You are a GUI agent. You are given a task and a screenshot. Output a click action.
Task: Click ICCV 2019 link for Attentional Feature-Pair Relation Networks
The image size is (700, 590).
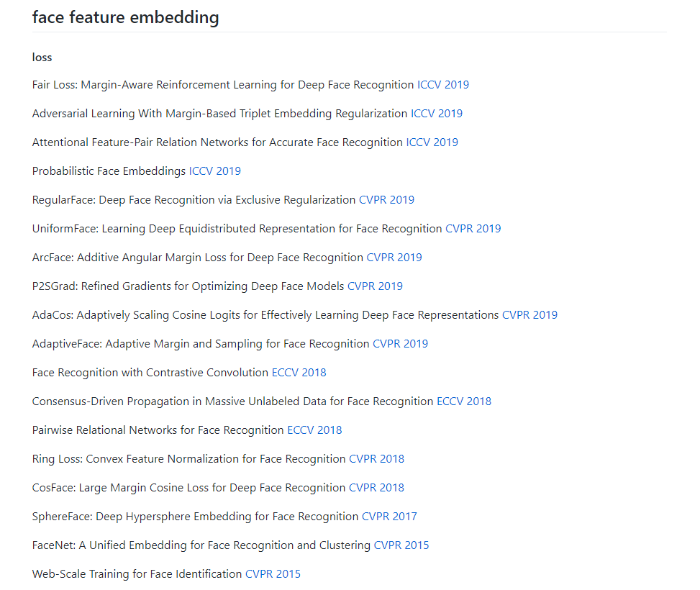(x=432, y=142)
